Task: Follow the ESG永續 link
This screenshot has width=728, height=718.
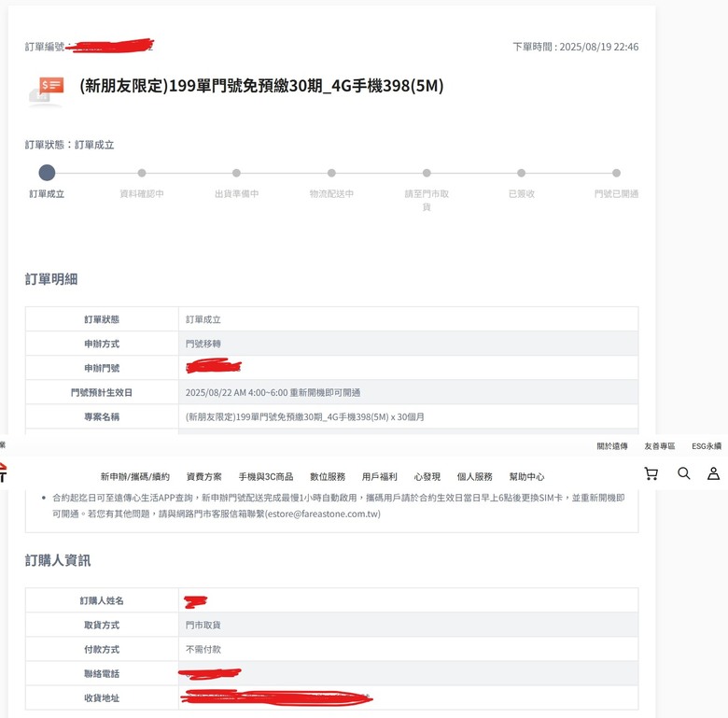Action: click(707, 446)
